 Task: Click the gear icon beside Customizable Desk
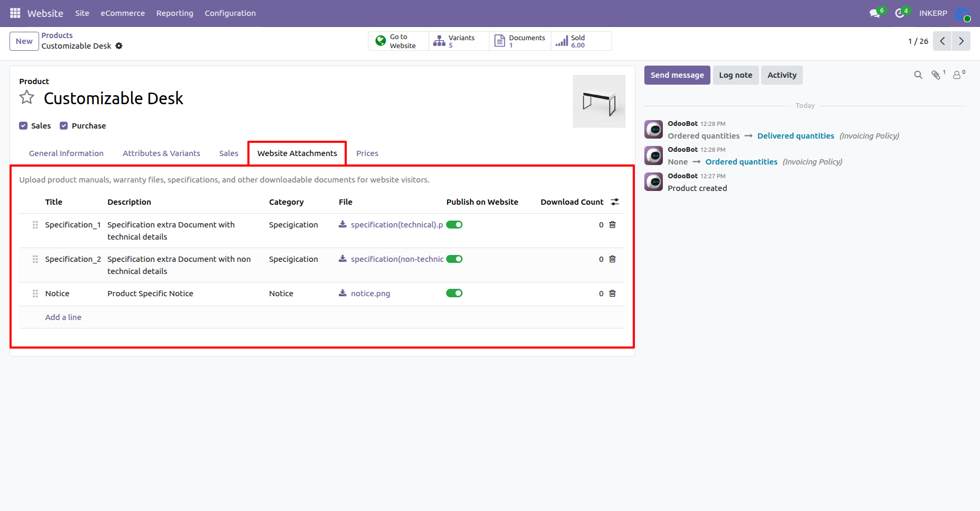click(x=119, y=46)
